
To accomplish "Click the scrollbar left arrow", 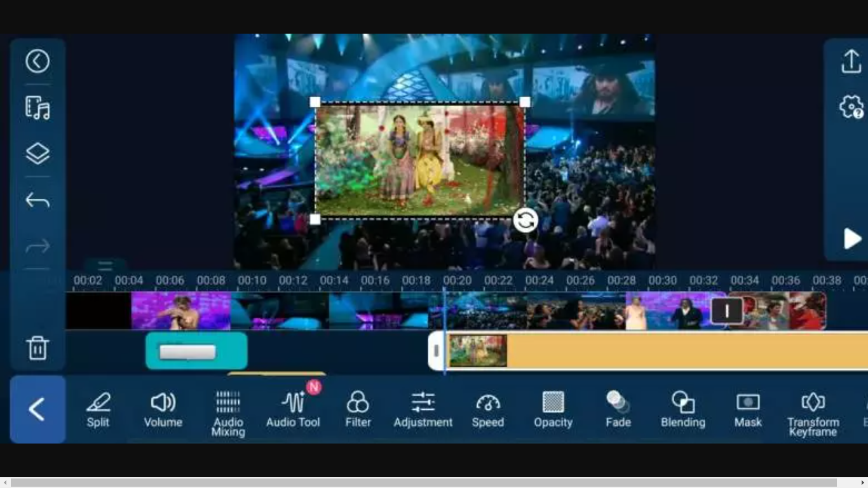I will click(x=5, y=483).
